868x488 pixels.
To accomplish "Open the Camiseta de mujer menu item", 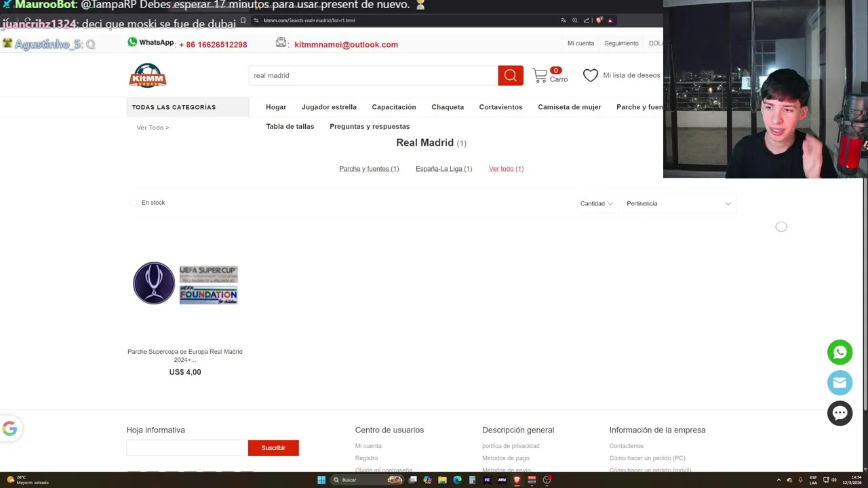I will (570, 107).
